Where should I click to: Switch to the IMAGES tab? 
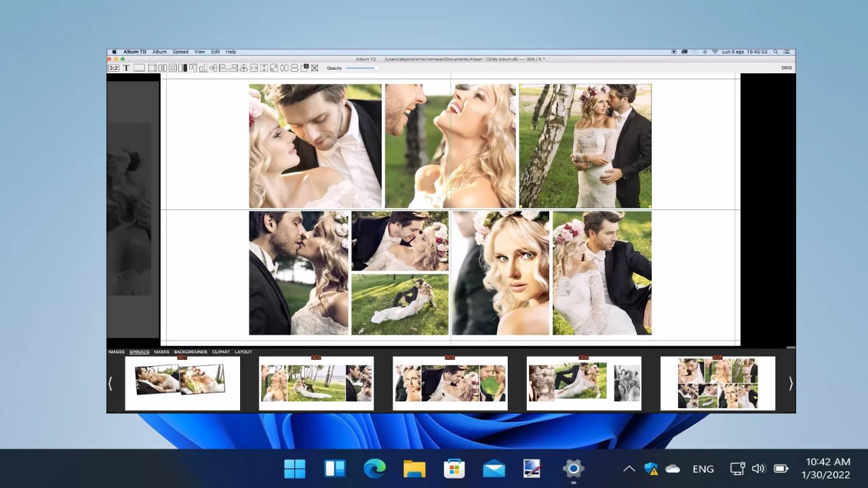coord(116,352)
